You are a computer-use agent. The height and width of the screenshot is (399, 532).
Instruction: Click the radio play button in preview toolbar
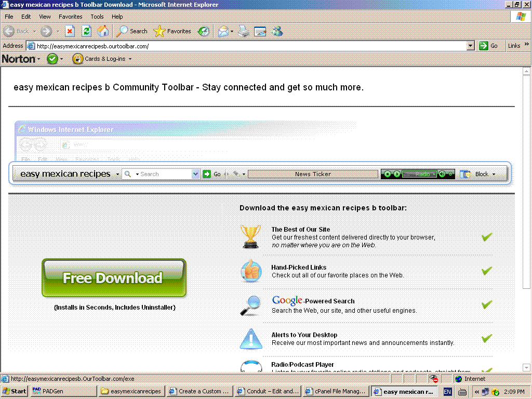pyautogui.click(x=396, y=174)
